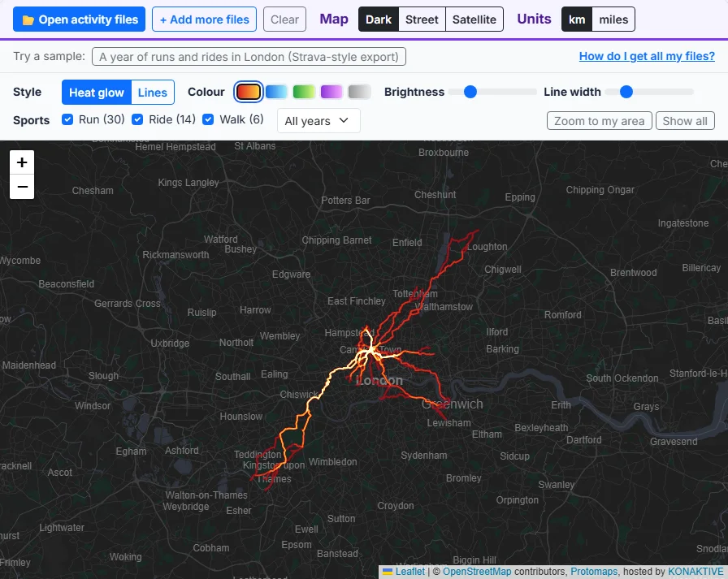Open 'How do I get all my files?' link
Viewport: 728px width, 579px height.
[x=647, y=56]
